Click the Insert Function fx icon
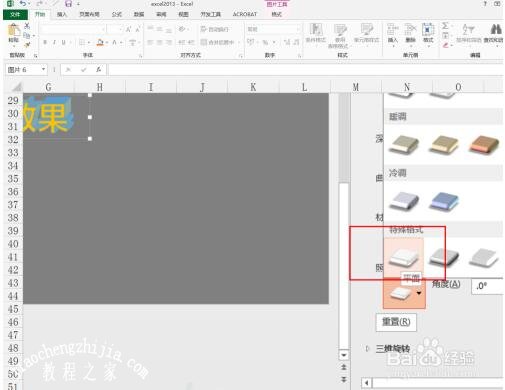This screenshot has height=390, width=505. [x=98, y=69]
